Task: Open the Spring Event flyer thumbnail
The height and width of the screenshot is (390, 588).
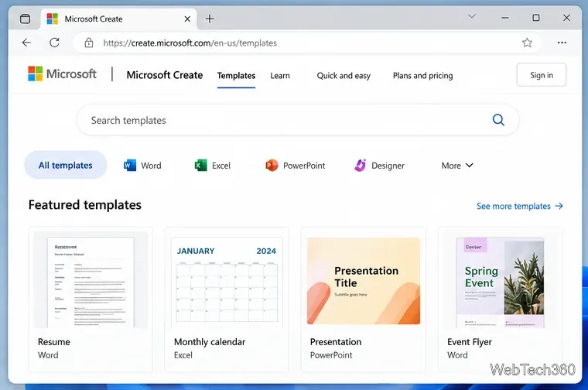Action: (x=500, y=282)
